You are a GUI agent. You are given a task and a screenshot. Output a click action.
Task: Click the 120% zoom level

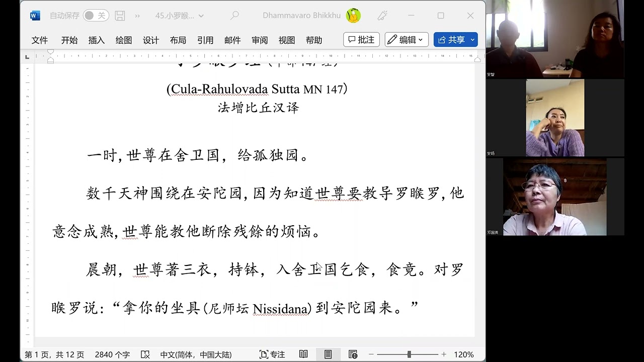[x=464, y=354]
